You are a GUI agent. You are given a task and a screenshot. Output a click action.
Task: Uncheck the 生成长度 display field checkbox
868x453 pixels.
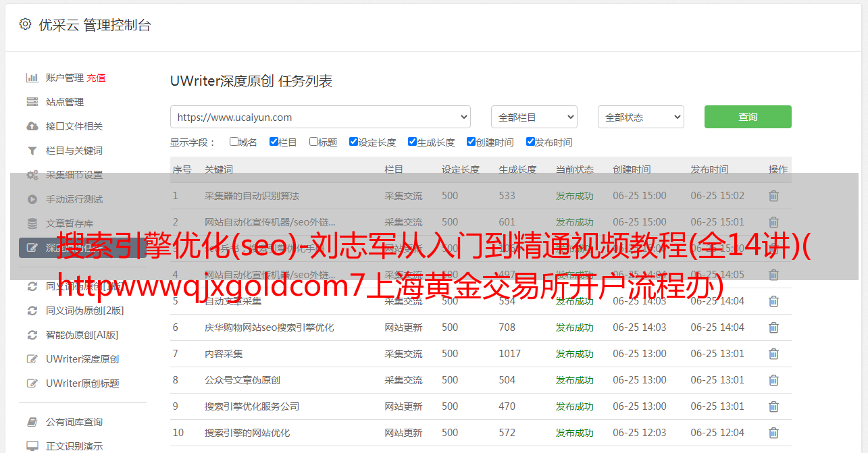point(412,142)
